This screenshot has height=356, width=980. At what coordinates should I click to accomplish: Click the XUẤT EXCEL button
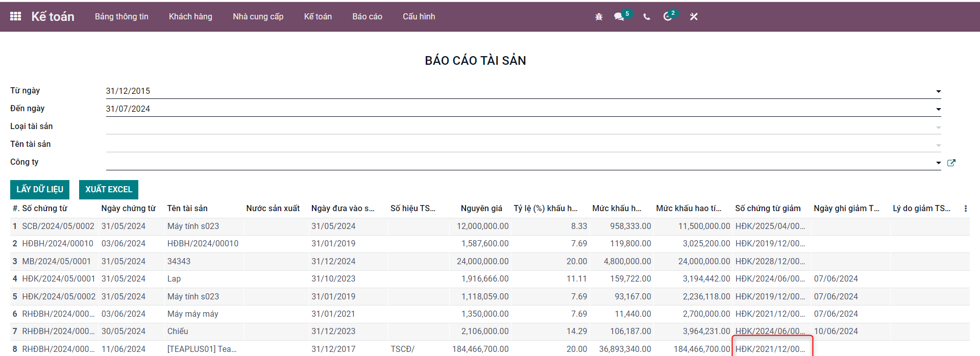tap(109, 189)
